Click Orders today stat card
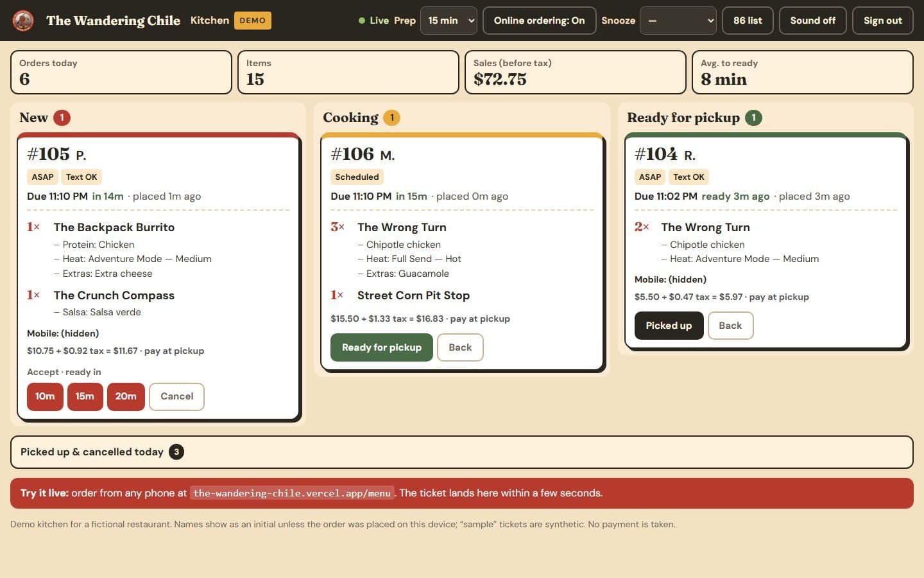The height and width of the screenshot is (578, 924). 121,73
